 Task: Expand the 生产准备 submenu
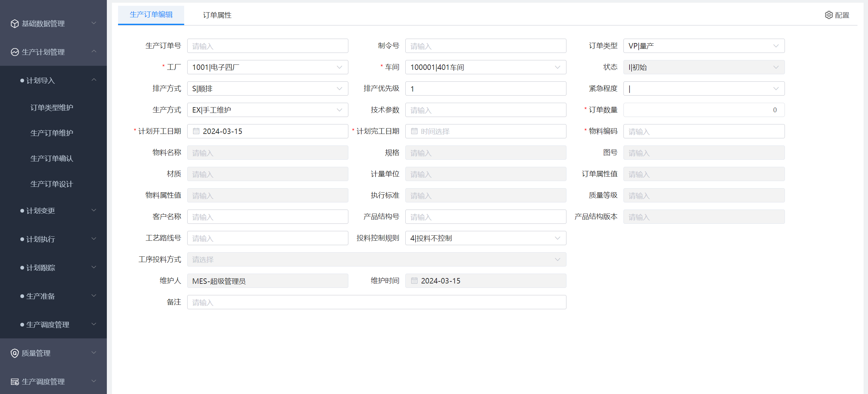click(x=53, y=296)
